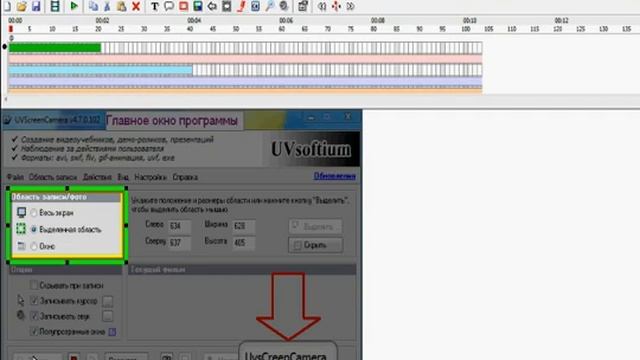Click the black dot beside the first track
This screenshot has width=640, height=360.
point(4,47)
